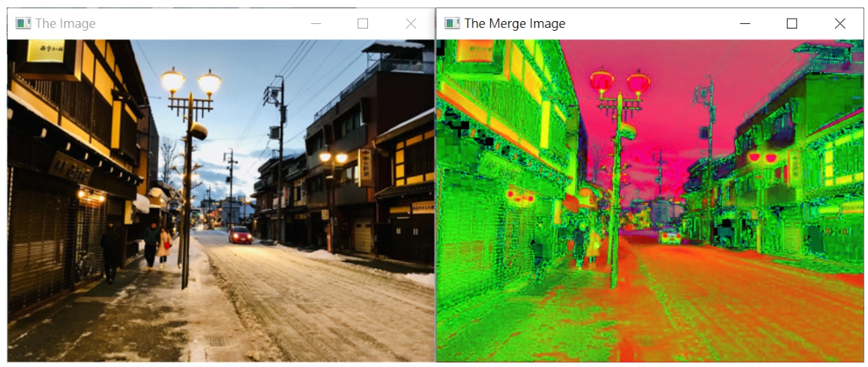The image size is (868, 367).
Task: Click The Image window app icon
Action: 23,23
